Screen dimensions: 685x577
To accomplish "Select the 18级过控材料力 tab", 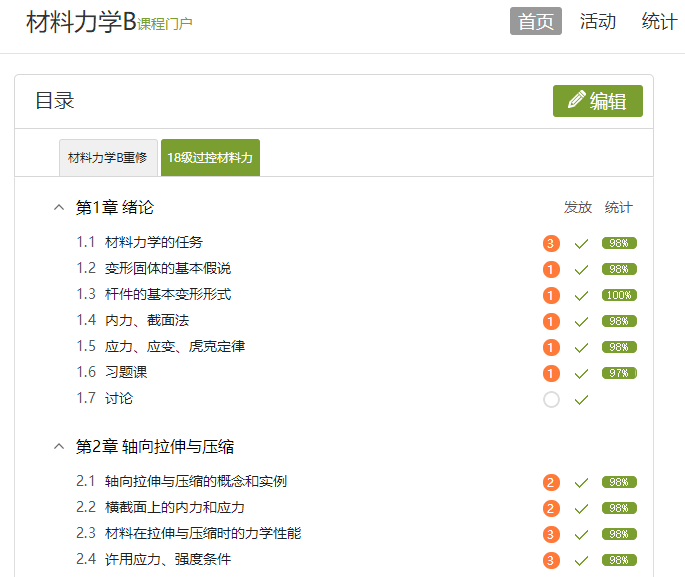I will pos(210,158).
